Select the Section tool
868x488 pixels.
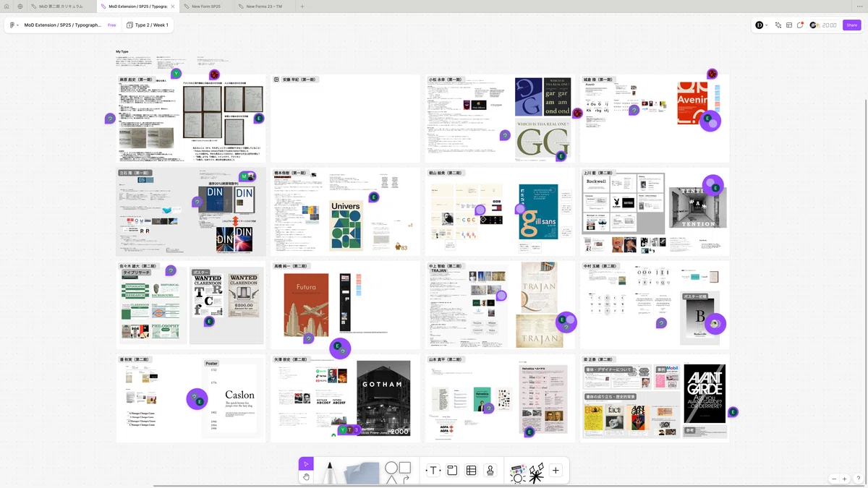[x=452, y=471]
